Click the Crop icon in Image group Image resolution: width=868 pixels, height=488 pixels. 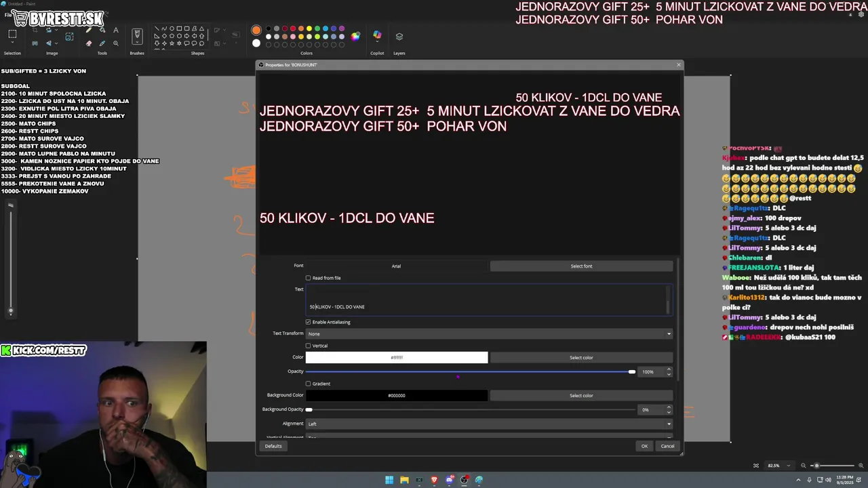tap(35, 30)
